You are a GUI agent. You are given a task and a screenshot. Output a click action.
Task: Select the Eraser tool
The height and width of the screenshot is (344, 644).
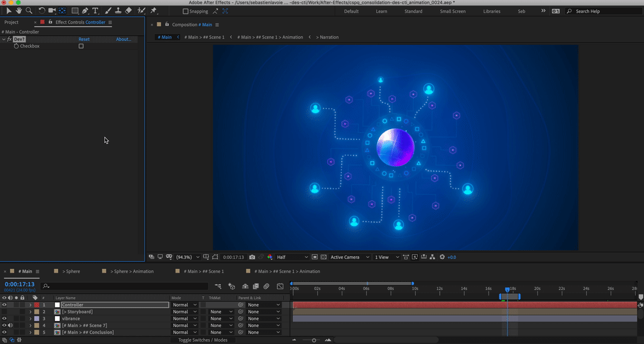[128, 11]
